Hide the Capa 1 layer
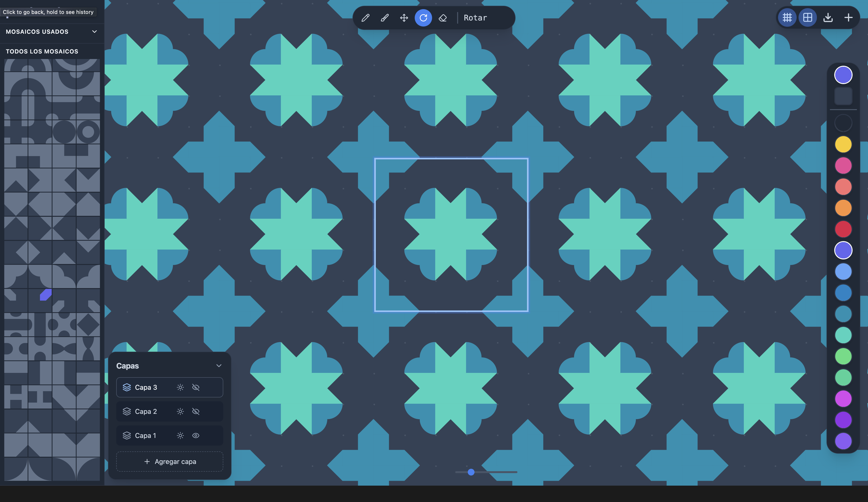This screenshot has width=868, height=502. 196,436
